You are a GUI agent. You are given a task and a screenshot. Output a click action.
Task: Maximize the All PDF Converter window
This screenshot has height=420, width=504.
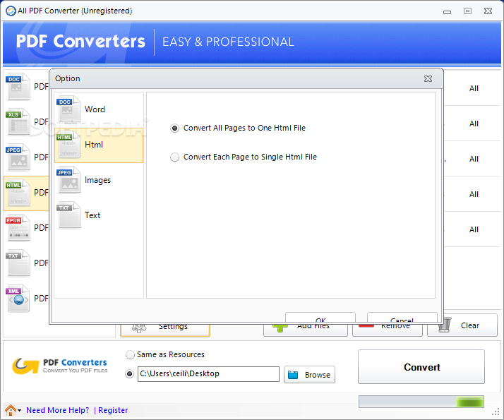[468, 11]
